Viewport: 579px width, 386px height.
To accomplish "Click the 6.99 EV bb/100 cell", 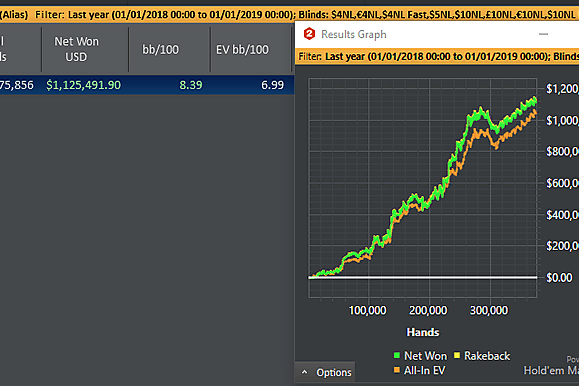I will tap(273, 85).
